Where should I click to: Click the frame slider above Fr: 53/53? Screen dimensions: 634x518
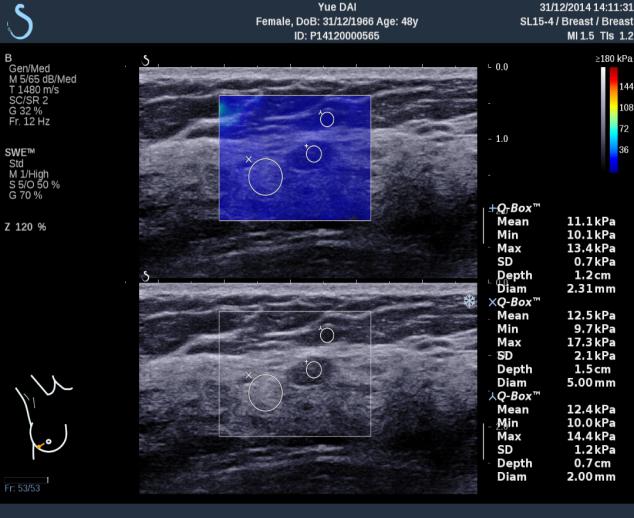coord(25,479)
